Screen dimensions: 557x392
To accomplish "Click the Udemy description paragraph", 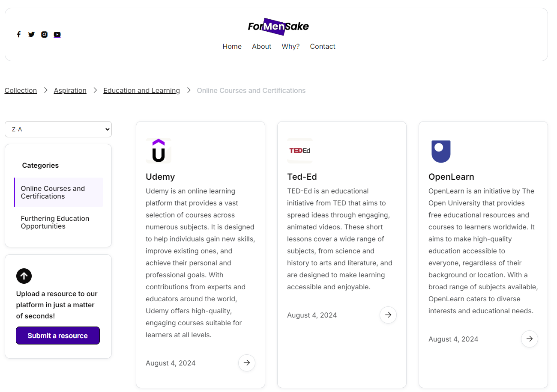I will click(200, 263).
